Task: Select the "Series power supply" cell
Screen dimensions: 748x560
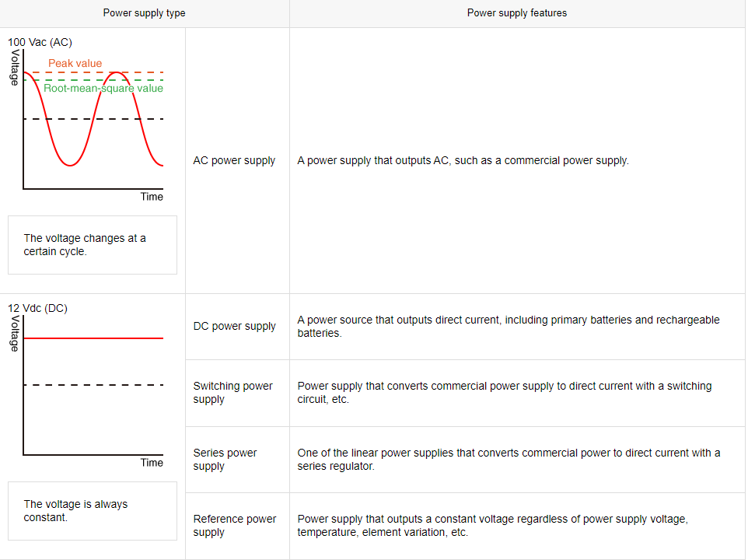Action: (225, 459)
